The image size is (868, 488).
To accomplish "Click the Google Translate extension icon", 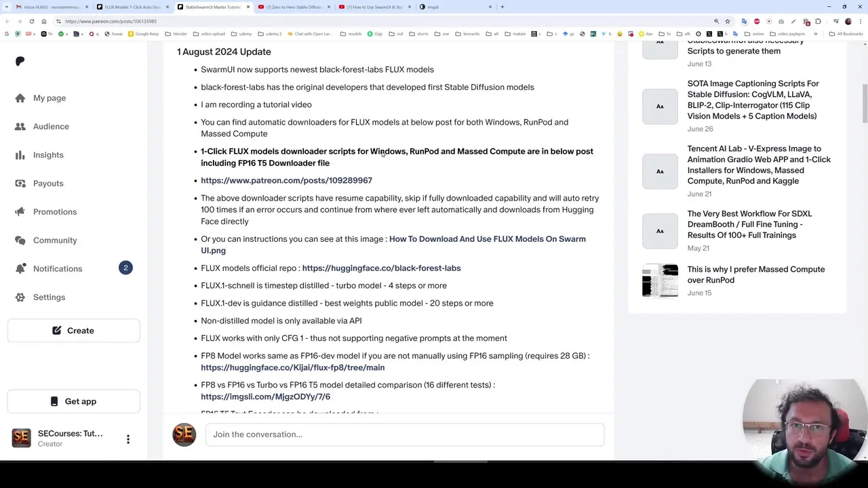I will pyautogui.click(x=744, y=21).
